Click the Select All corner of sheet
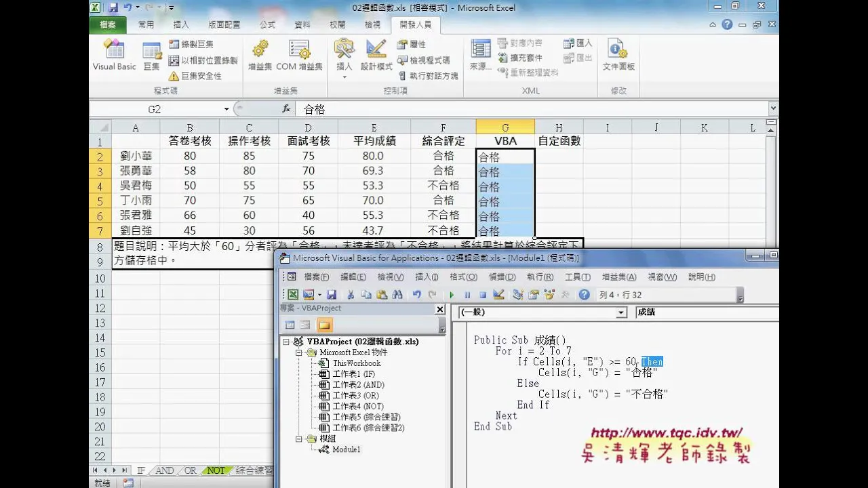Image resolution: width=868 pixels, height=488 pixels. (x=100, y=127)
